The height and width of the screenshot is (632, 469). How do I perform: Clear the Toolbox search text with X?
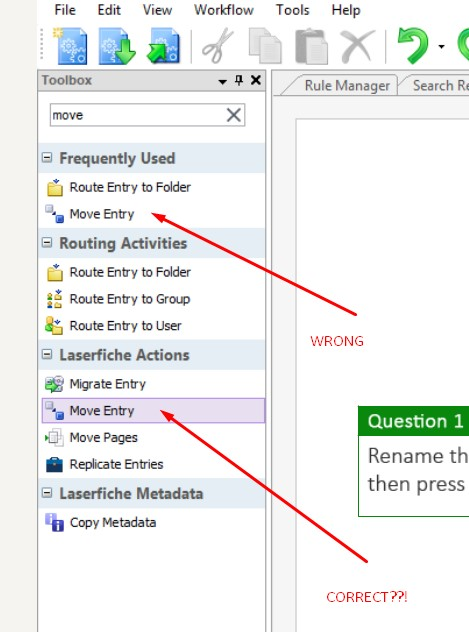point(234,115)
